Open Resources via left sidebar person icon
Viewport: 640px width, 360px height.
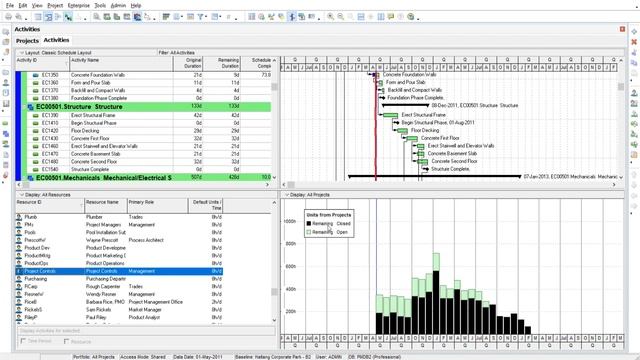[6, 82]
